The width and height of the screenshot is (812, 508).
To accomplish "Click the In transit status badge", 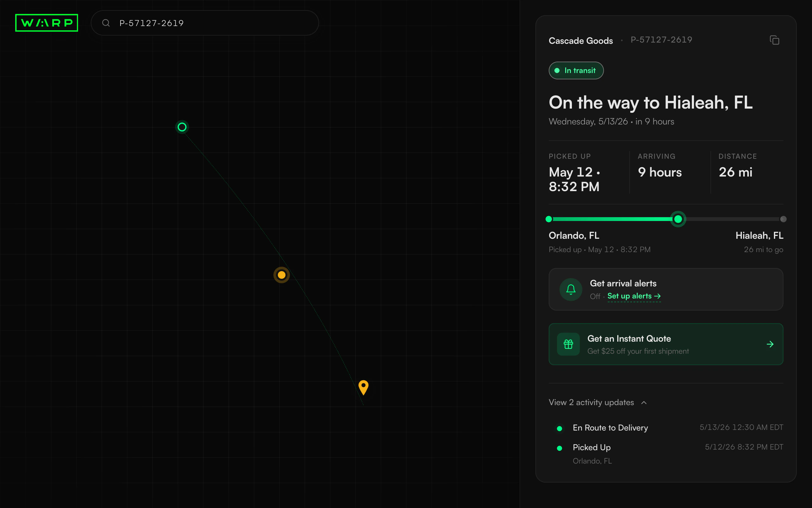I will pyautogui.click(x=576, y=70).
